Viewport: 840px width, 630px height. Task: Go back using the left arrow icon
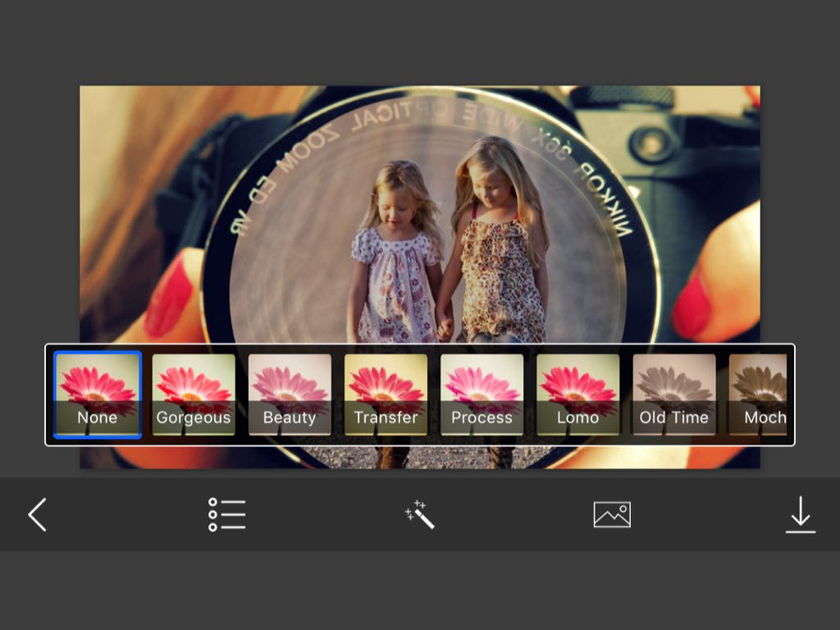point(37,514)
